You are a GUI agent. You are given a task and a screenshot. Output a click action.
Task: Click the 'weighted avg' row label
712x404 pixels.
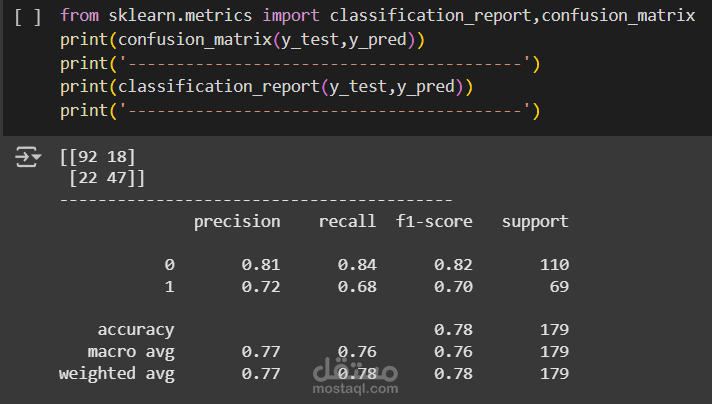click(116, 374)
